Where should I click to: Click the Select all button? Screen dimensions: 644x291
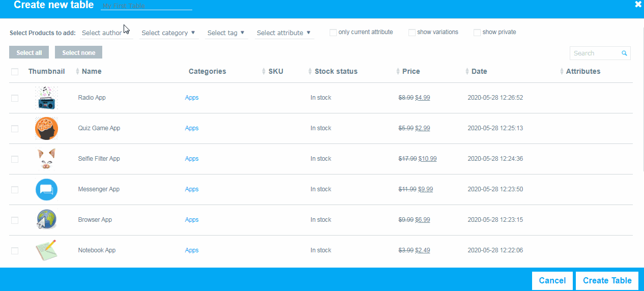(29, 52)
